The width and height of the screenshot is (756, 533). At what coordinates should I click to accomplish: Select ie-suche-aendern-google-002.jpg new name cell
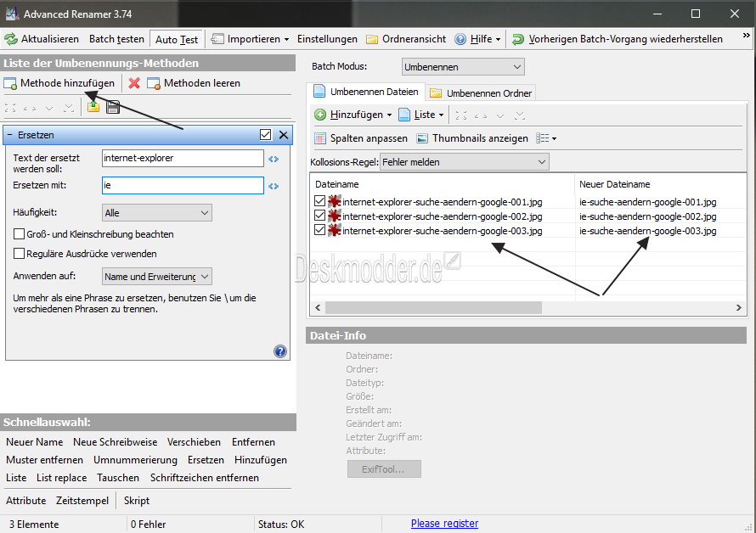[x=647, y=216]
